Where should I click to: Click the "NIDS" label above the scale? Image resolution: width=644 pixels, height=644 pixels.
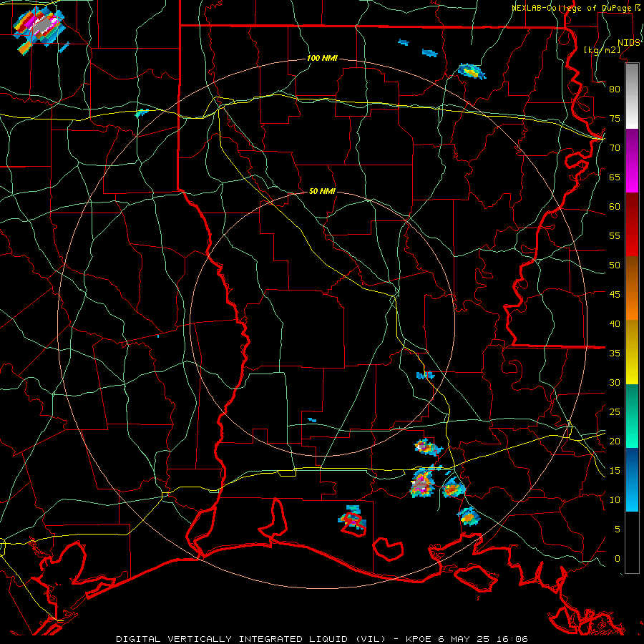[x=629, y=43]
